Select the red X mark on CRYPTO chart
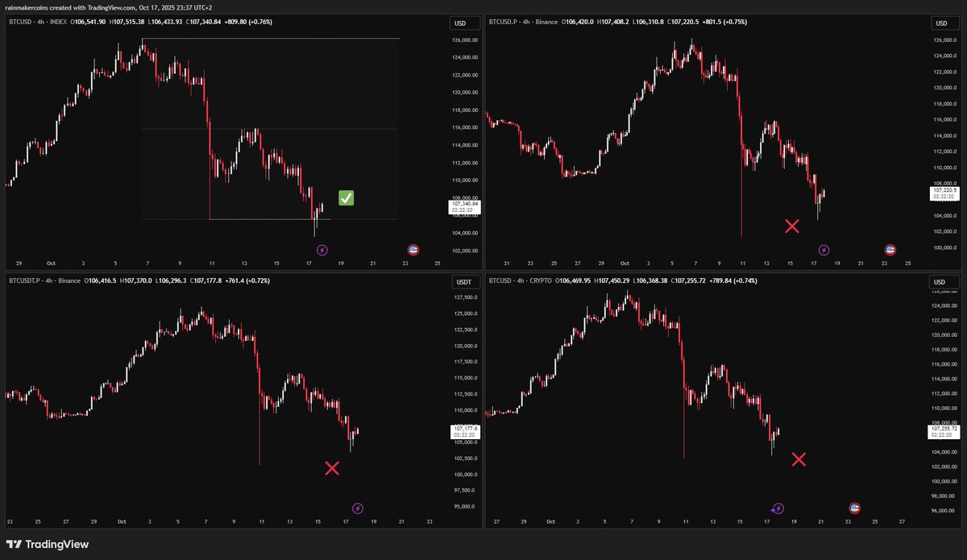The height and width of the screenshot is (560, 967). (799, 459)
